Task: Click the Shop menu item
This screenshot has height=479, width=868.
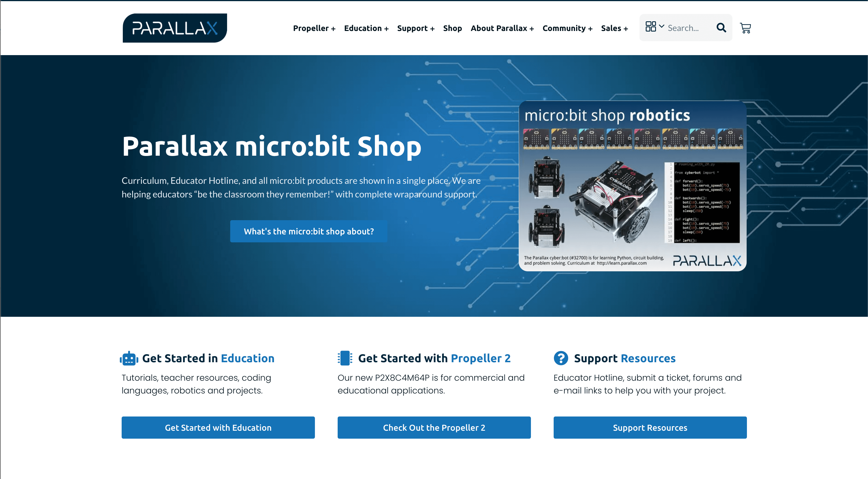Action: (451, 28)
